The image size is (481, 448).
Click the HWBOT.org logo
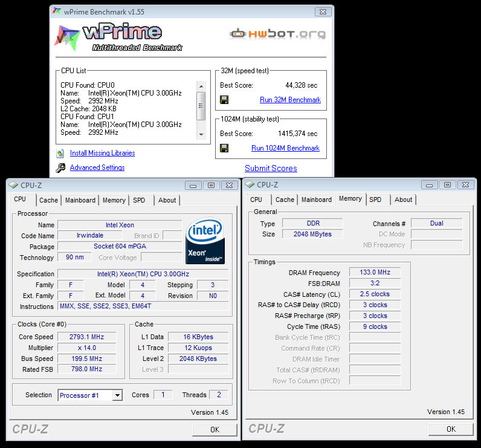[277, 34]
